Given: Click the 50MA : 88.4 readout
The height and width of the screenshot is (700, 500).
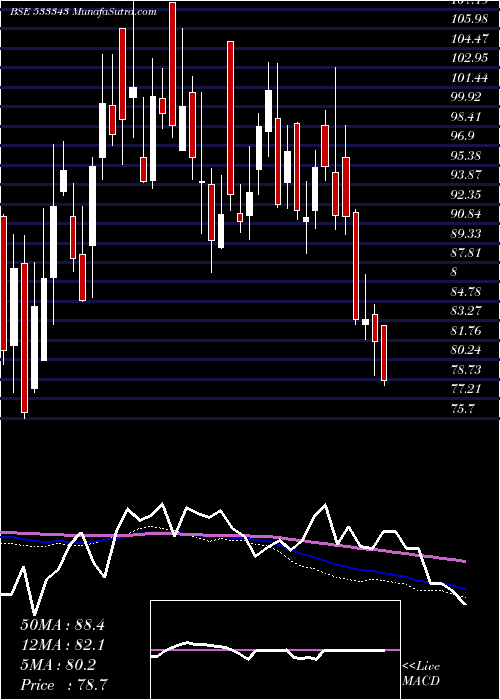Looking at the screenshot, I should pyautogui.click(x=62, y=625).
